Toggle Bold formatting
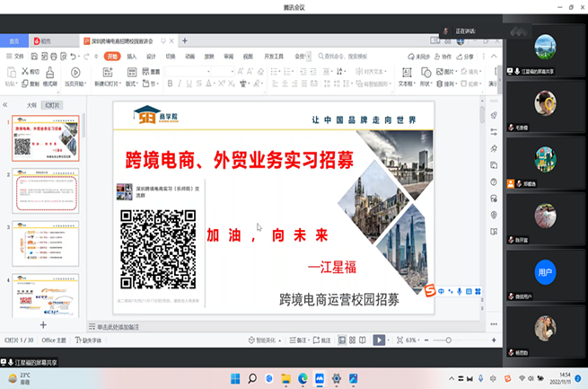Viewport: 588px width, 389px height. click(171, 84)
